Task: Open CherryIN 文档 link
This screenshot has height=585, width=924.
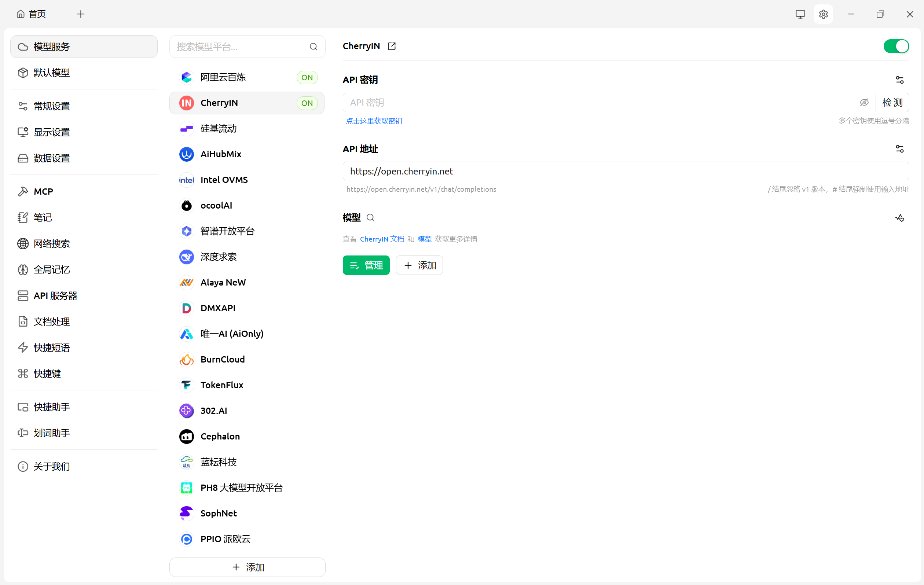Action: [382, 239]
